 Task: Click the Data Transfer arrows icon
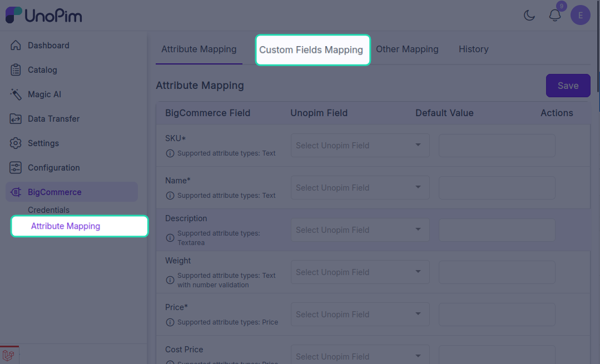click(16, 118)
